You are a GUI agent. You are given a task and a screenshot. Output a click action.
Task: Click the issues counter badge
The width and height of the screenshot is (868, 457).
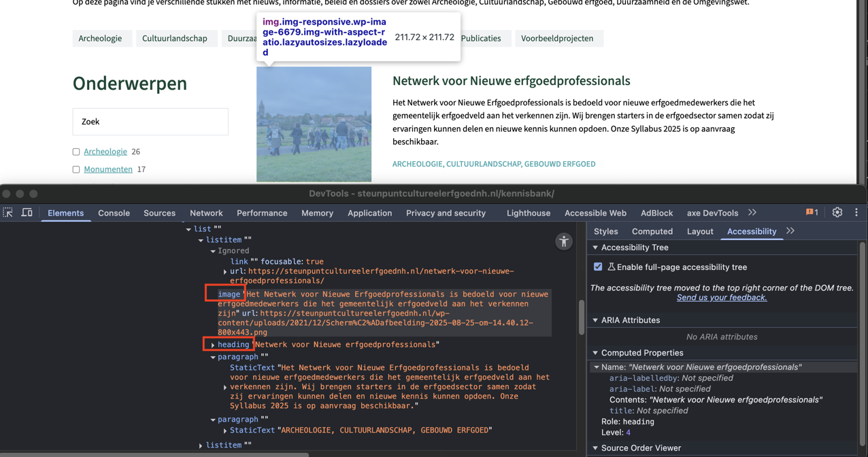(812, 213)
